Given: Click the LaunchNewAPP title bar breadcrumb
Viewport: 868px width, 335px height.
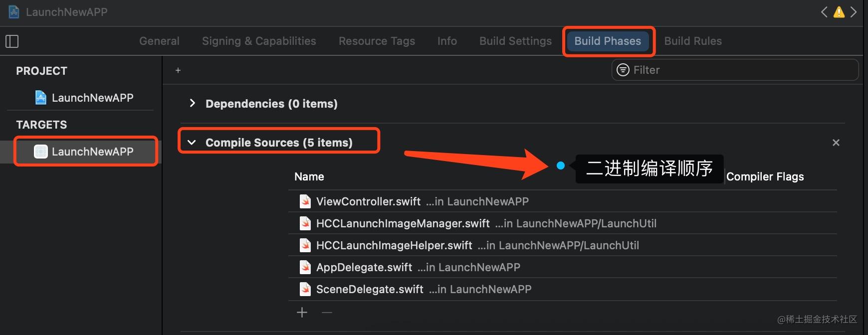Looking at the screenshot, I should [x=66, y=12].
